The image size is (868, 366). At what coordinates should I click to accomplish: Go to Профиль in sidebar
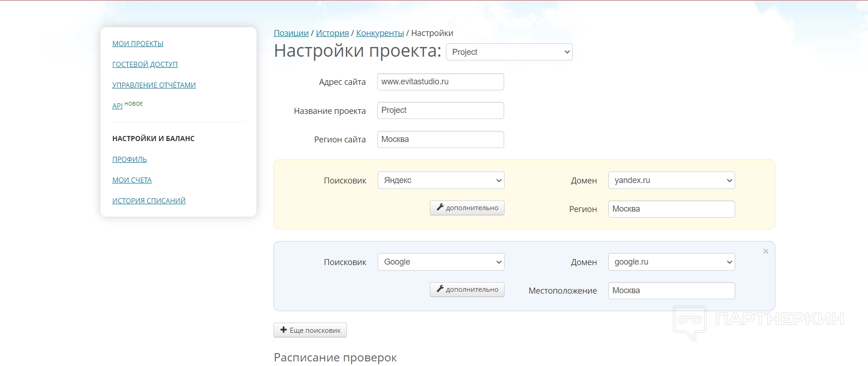pos(130,159)
